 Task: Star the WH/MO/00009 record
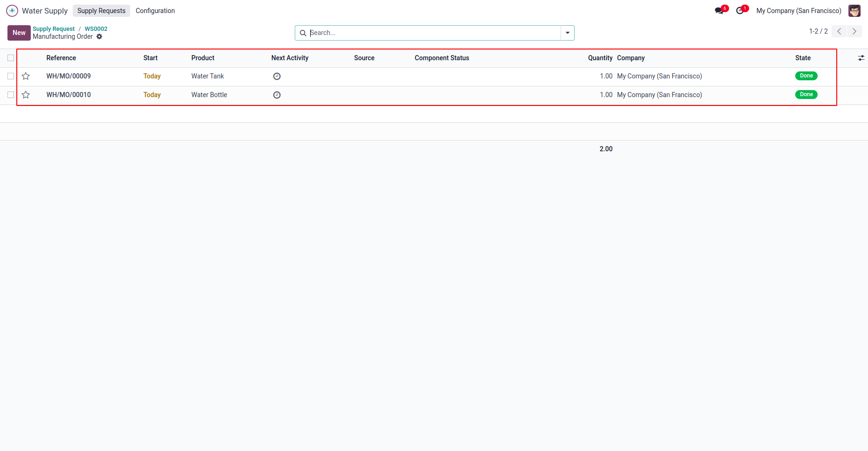tap(26, 76)
